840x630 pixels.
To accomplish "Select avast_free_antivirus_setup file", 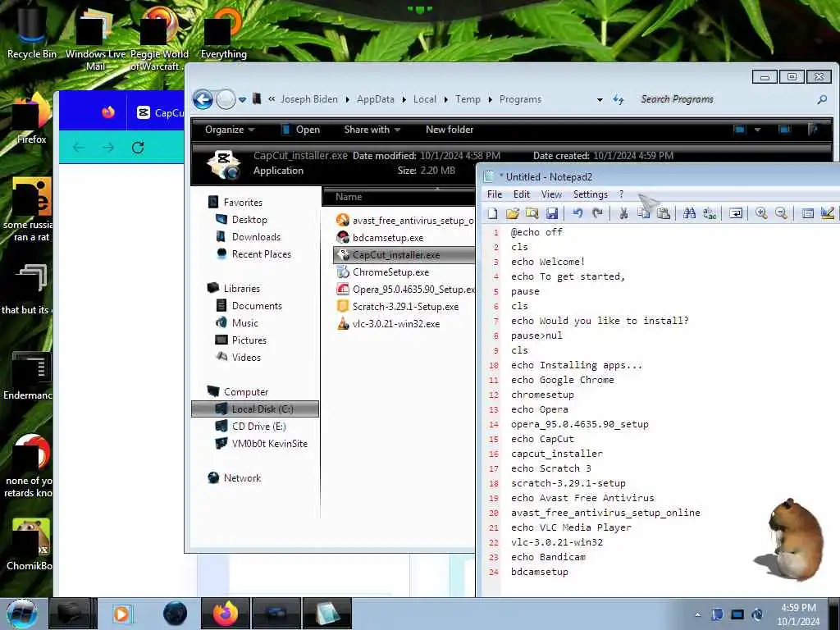I will point(405,220).
